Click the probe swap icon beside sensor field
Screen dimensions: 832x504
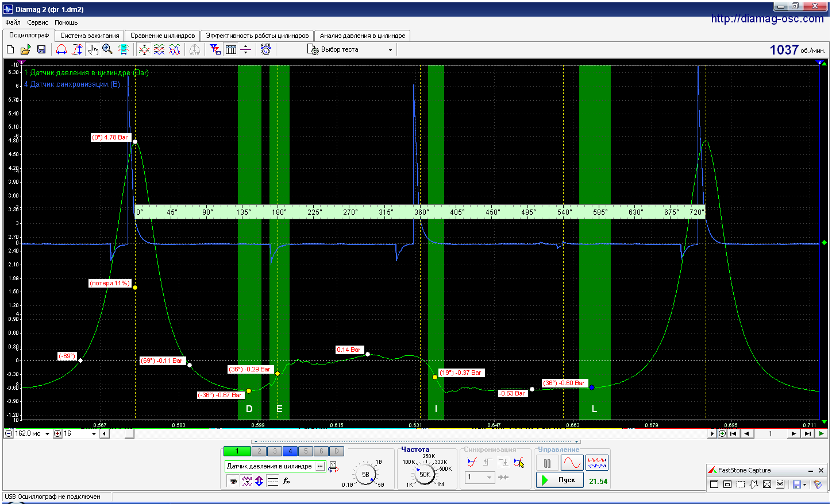(x=334, y=467)
